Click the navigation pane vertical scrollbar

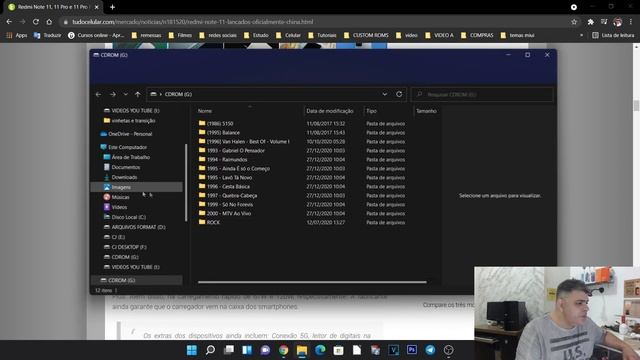pyautogui.click(x=186, y=182)
